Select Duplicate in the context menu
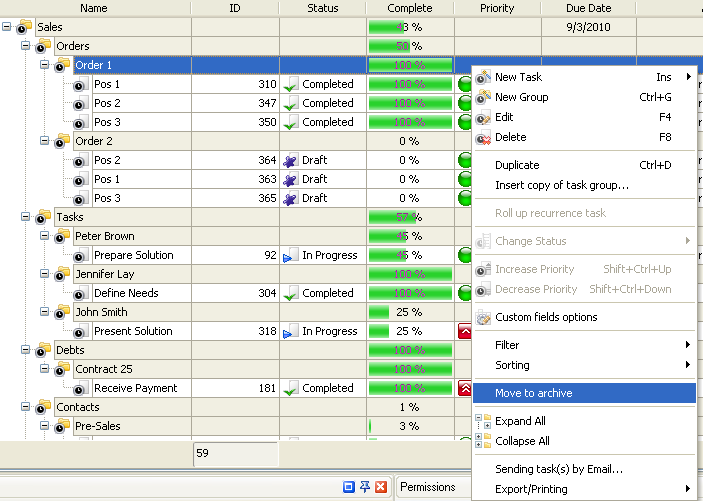This screenshot has height=501, width=703. point(517,165)
